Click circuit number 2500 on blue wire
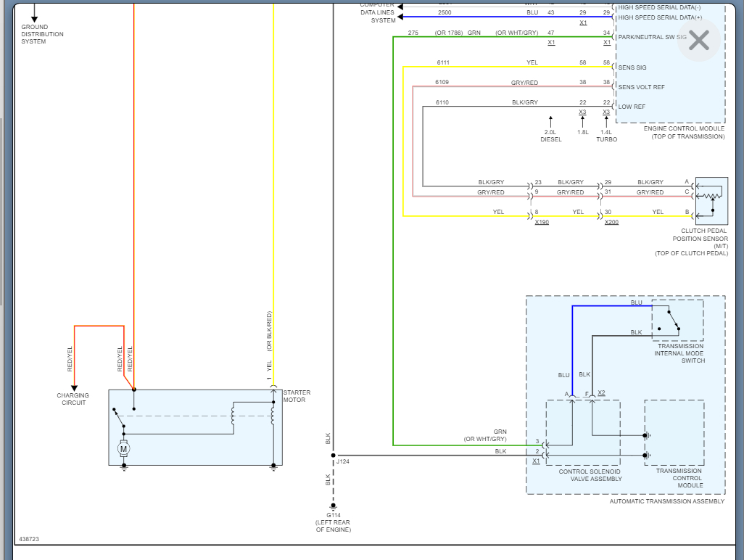Viewport: 744px width, 560px height. (x=445, y=13)
